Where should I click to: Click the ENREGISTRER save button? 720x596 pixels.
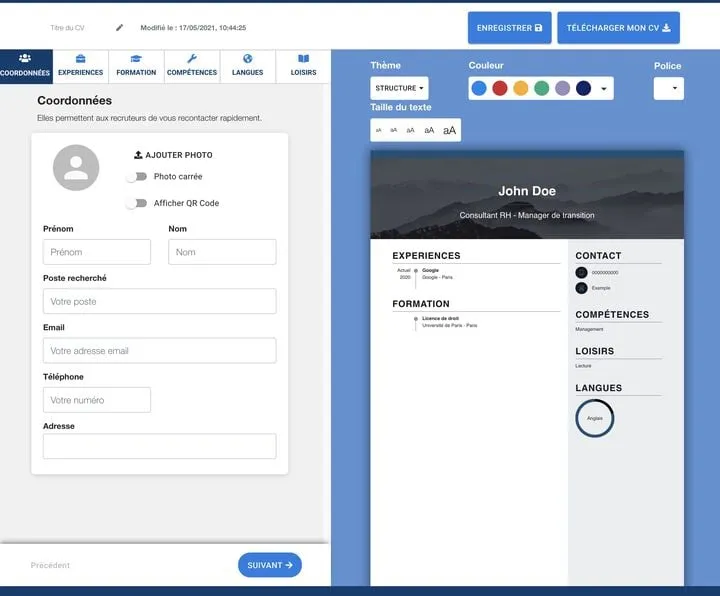(509, 28)
